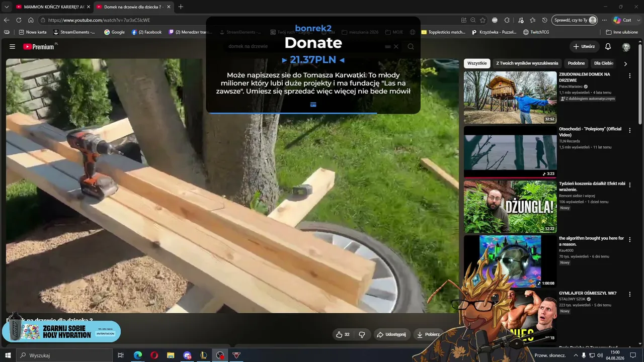Open YouTube notifications bell

coord(608,47)
